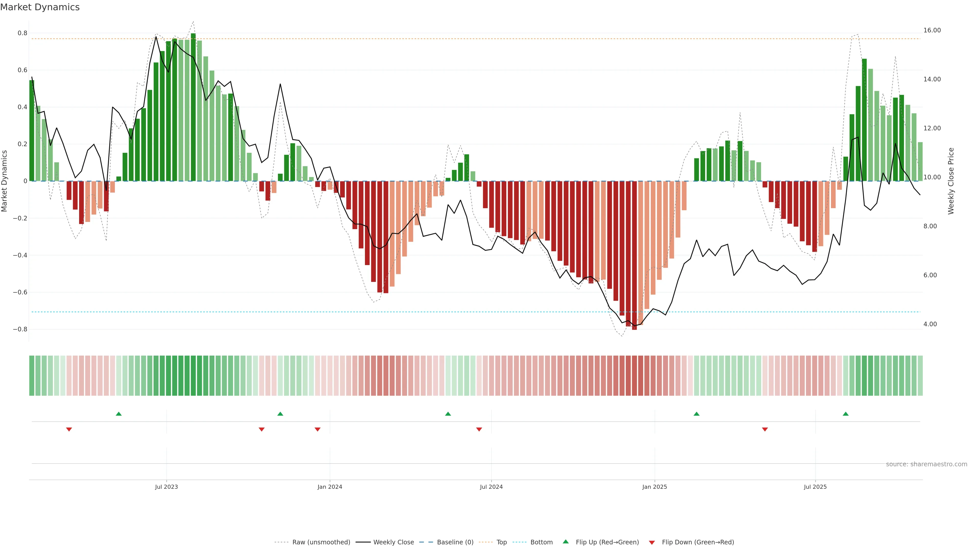The height and width of the screenshot is (551, 980).
Task: Hide the Top threshold line via legend
Action: [x=501, y=542]
